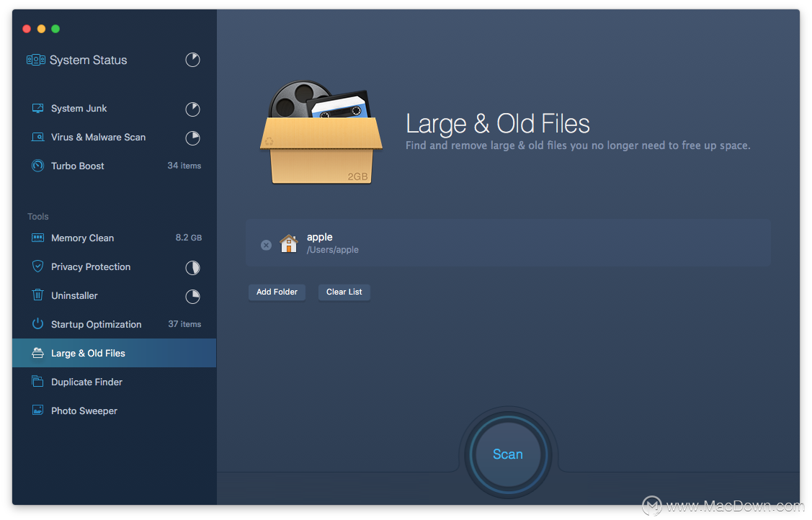Click the 37 items count
Screen dimensions: 812x520
point(184,324)
